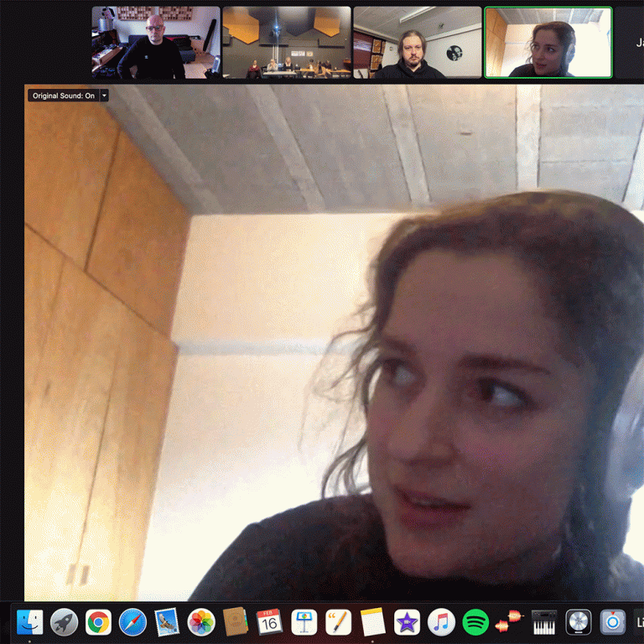Expand Original Sound dropdown arrow

[x=104, y=96]
